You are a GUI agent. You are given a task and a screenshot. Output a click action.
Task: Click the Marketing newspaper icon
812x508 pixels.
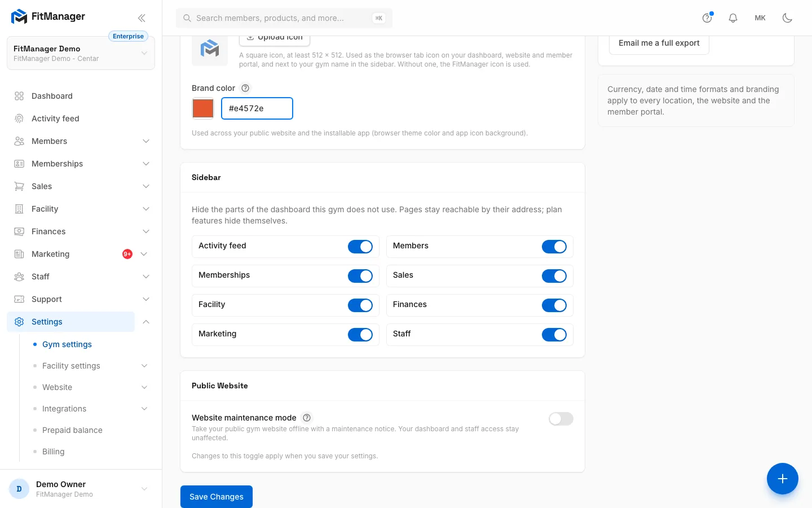[19, 254]
